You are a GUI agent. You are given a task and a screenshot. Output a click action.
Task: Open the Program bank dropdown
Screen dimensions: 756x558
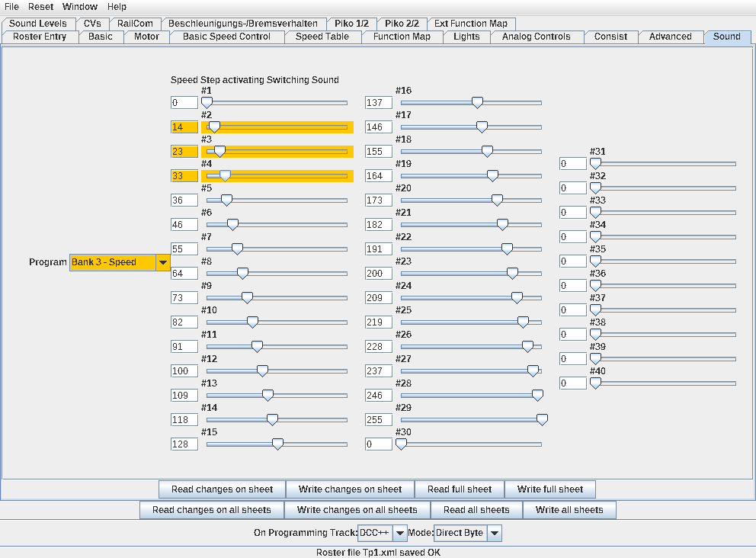coord(162,262)
